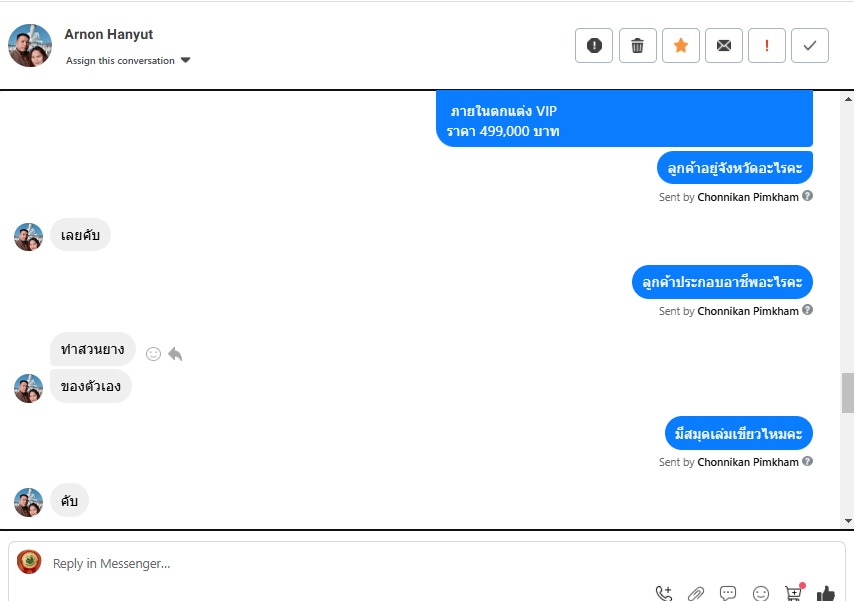Mark conversation as spam with octagon icon
This screenshot has width=854, height=601.
point(594,45)
